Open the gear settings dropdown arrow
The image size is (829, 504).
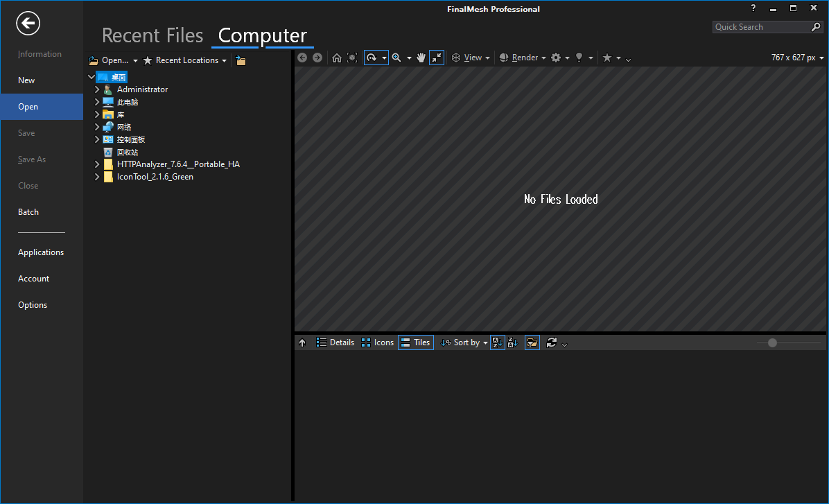[567, 58]
